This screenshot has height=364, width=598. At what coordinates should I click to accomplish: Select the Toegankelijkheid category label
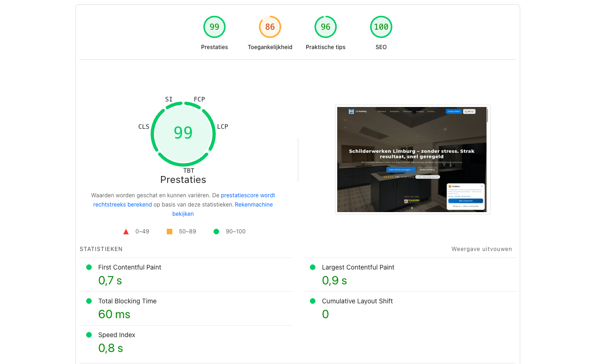coord(270,47)
